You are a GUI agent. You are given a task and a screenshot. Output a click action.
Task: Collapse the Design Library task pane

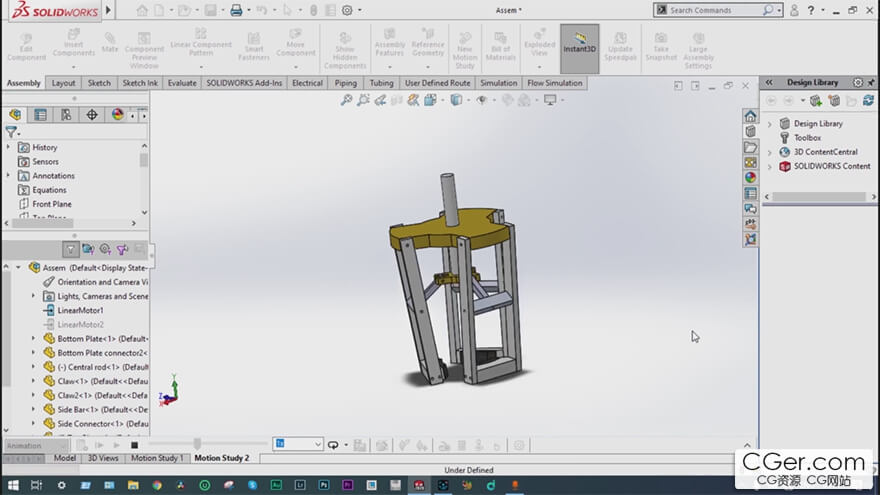(x=769, y=82)
